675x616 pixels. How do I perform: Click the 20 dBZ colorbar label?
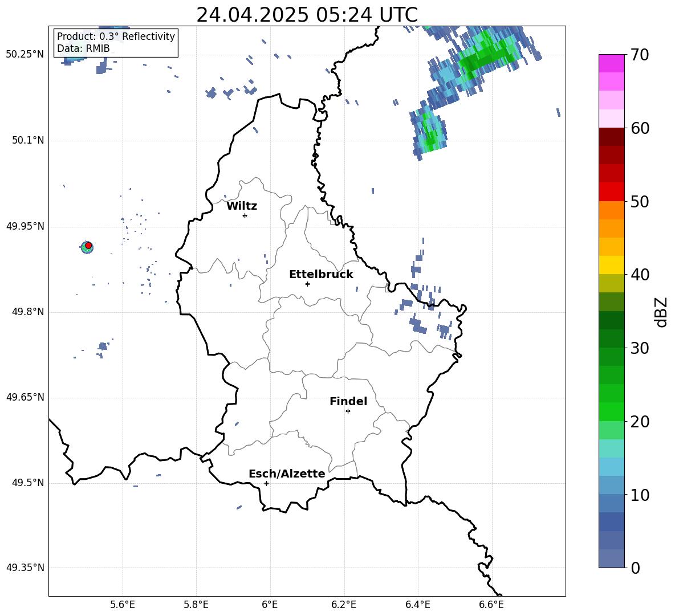pyautogui.click(x=640, y=422)
